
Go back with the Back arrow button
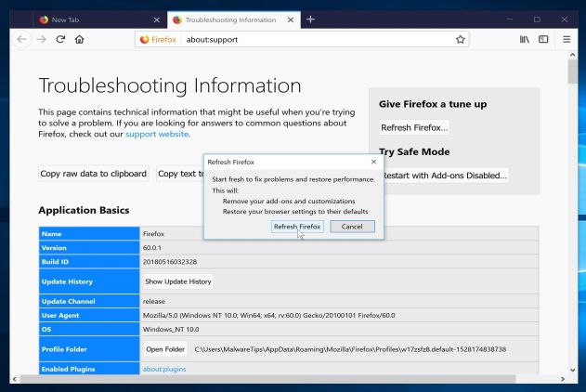click(21, 39)
